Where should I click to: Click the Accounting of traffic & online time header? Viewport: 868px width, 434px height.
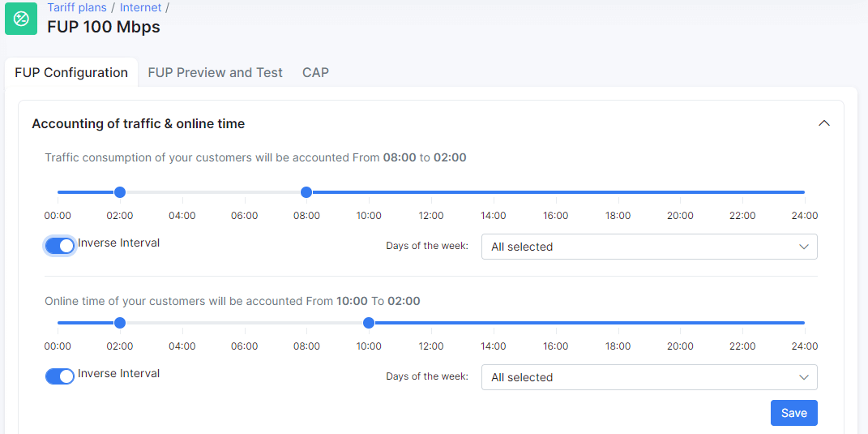[139, 124]
